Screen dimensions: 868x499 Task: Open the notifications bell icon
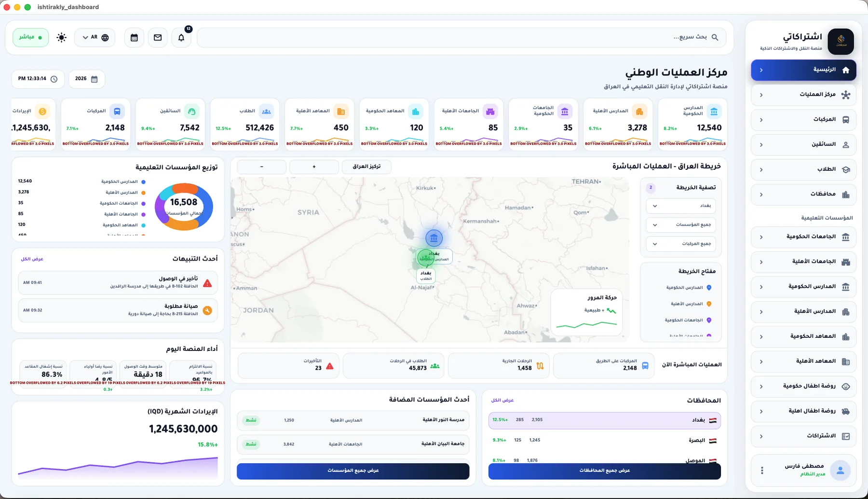pos(181,38)
